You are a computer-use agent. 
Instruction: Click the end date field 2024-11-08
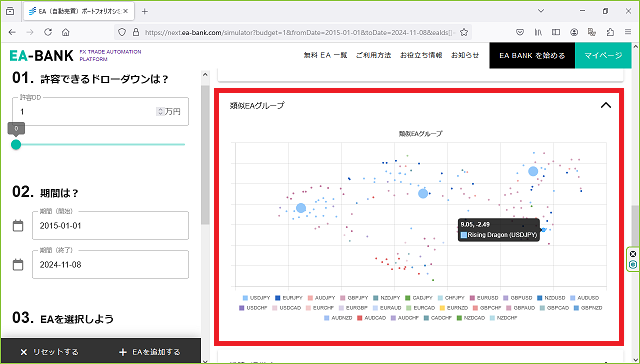coord(111,265)
